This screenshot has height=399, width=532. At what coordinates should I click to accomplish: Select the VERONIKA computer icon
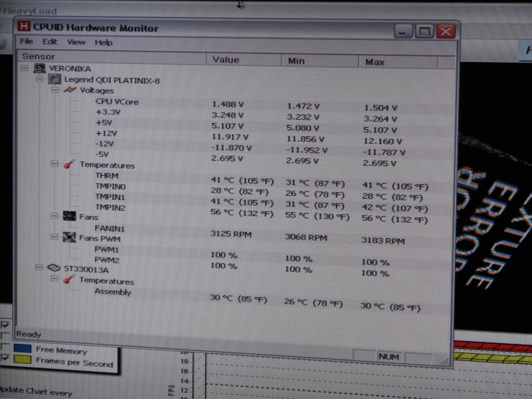[39, 68]
